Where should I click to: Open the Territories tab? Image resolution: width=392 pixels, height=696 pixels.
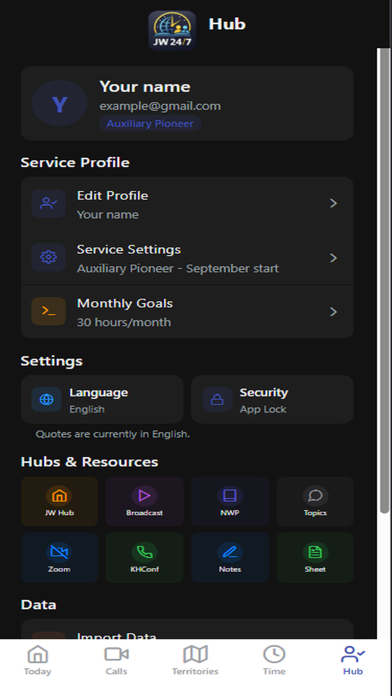click(195, 660)
